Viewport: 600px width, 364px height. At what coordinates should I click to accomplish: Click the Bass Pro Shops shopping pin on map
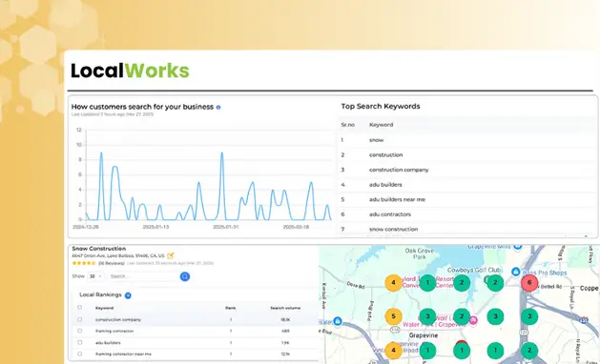[516, 272]
